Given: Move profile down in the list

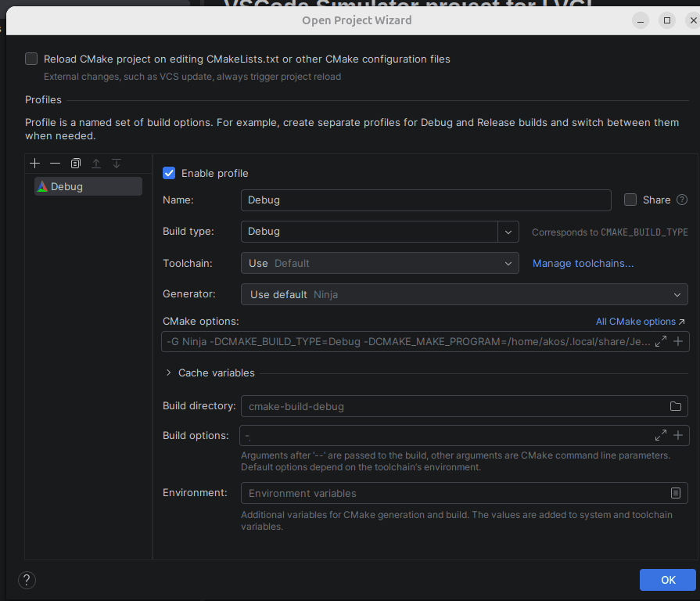Looking at the screenshot, I should tap(117, 164).
